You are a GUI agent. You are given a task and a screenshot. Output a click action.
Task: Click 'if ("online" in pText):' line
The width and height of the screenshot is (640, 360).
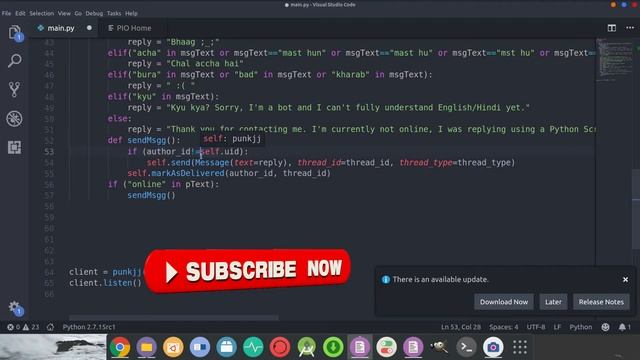pyautogui.click(x=163, y=184)
